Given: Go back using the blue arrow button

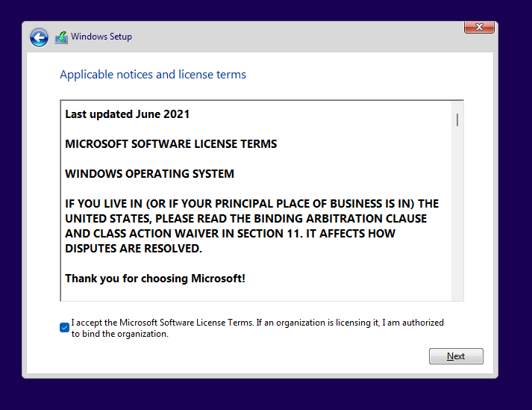Looking at the screenshot, I should pos(39,37).
